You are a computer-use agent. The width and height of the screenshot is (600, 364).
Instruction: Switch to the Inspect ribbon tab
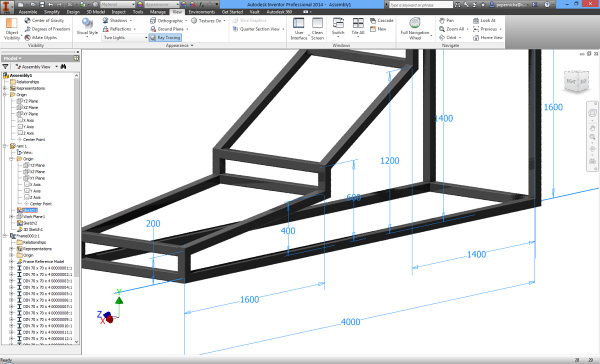[x=119, y=12]
